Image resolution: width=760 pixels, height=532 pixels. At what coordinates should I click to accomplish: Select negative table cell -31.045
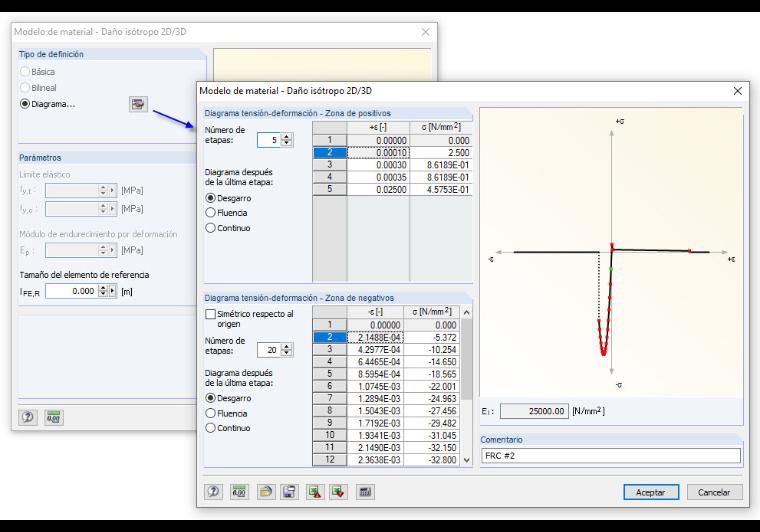click(431, 435)
